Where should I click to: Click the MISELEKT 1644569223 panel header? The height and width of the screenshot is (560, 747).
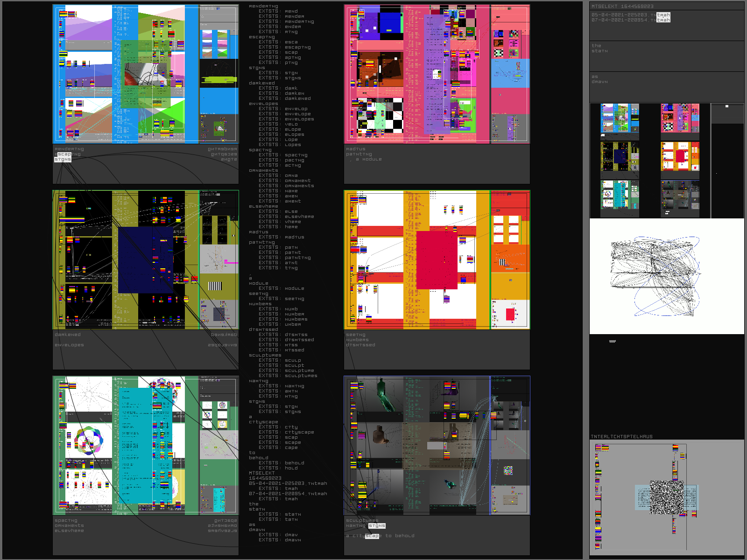pyautogui.click(x=622, y=6)
